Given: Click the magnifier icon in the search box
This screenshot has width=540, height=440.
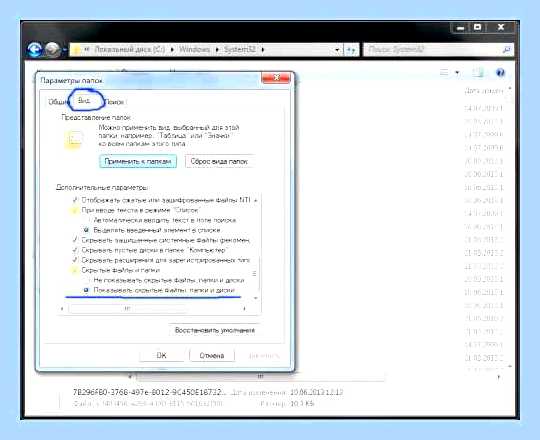Looking at the screenshot, I should click(507, 50).
